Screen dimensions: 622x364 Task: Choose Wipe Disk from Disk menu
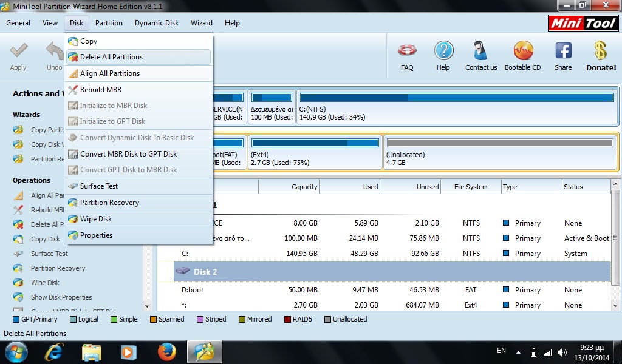click(x=139, y=218)
